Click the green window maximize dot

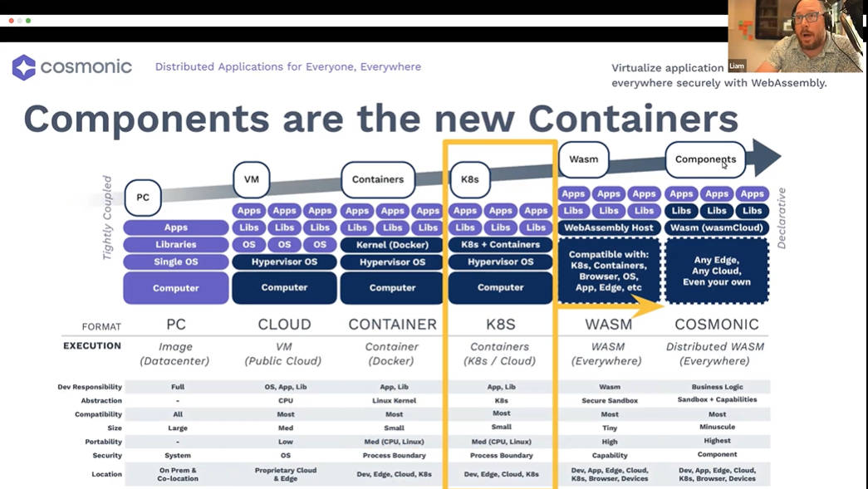click(x=28, y=21)
